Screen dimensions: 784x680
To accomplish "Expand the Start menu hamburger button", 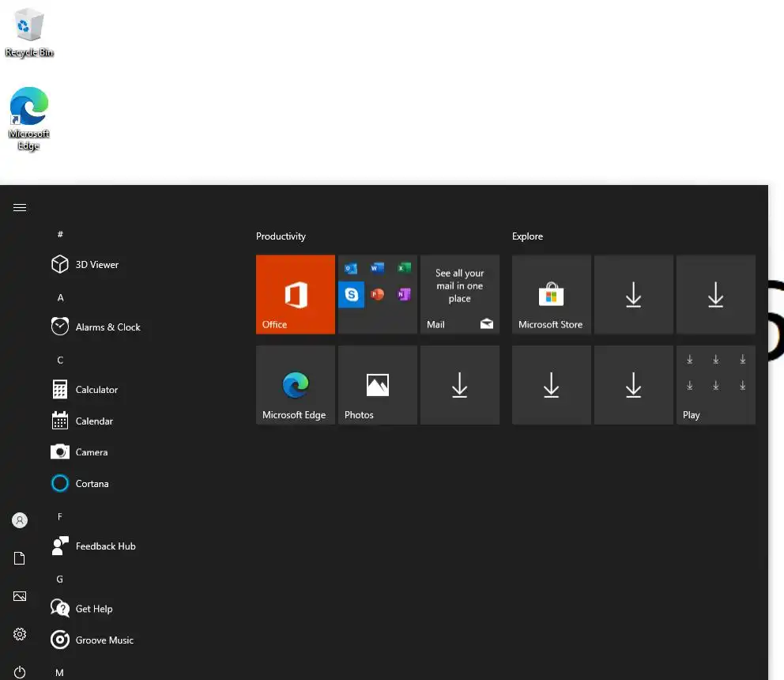I will [x=20, y=208].
